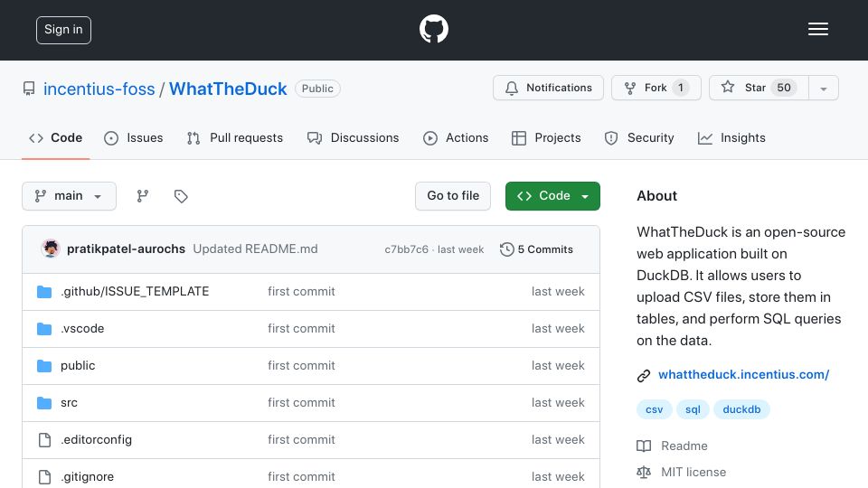Screen dimensions: 868x488
Task: Click the Public visibility badge
Action: click(317, 89)
